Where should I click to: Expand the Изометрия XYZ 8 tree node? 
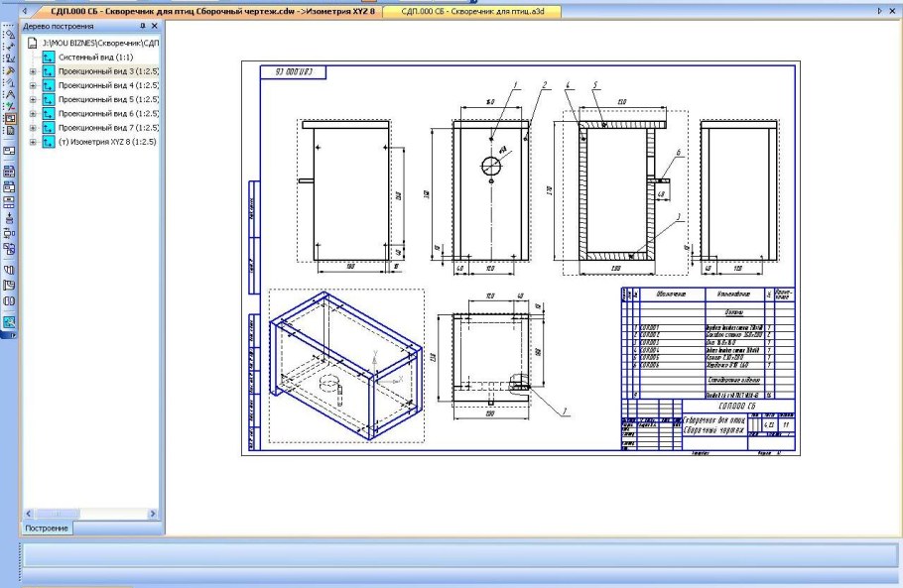[x=34, y=142]
